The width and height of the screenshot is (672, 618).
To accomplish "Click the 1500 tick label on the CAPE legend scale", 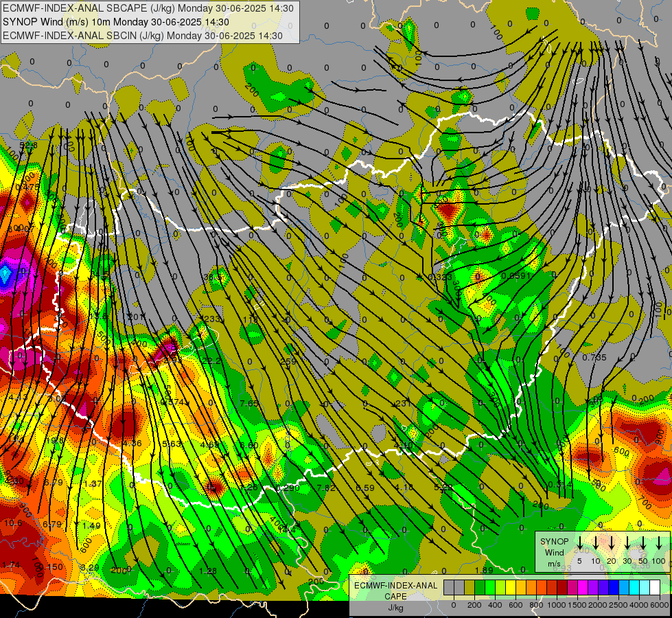I will [x=577, y=605].
